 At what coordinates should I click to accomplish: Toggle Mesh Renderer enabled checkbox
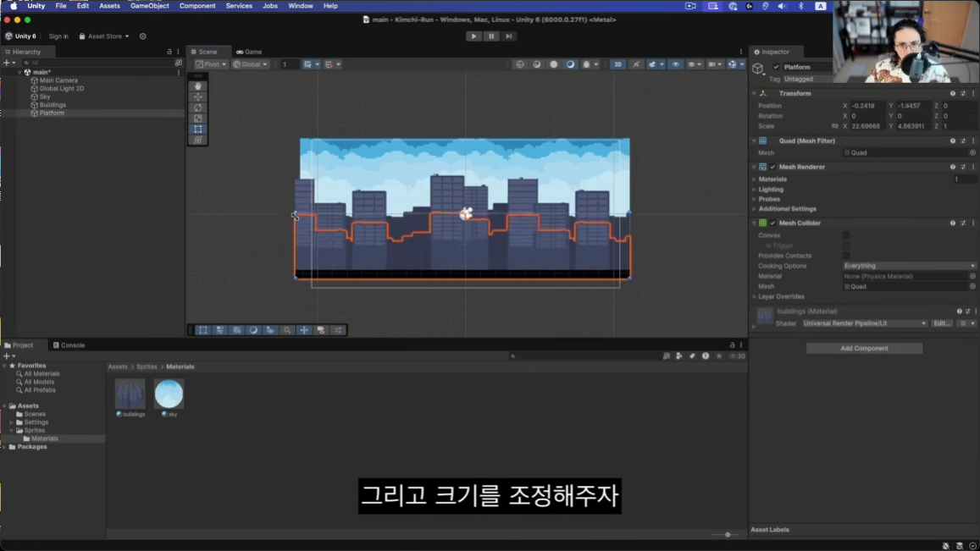pos(773,167)
